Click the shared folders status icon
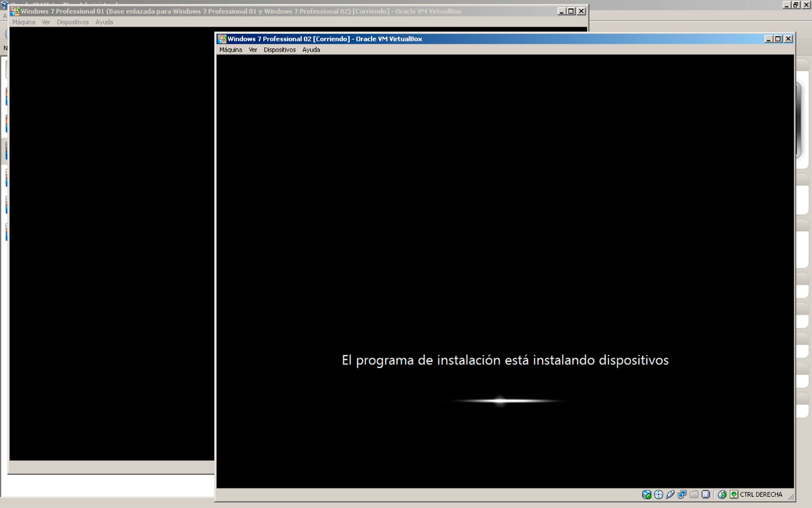812x508 pixels. point(694,494)
